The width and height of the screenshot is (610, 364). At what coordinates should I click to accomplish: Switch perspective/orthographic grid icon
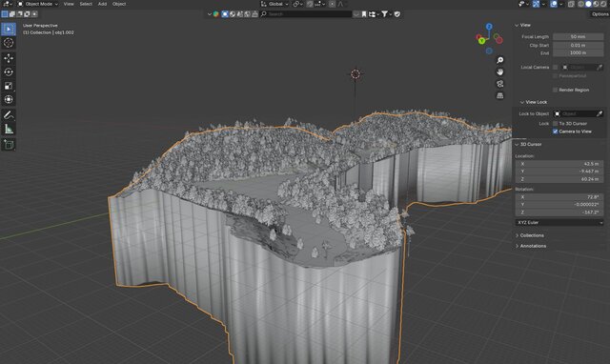pos(499,95)
